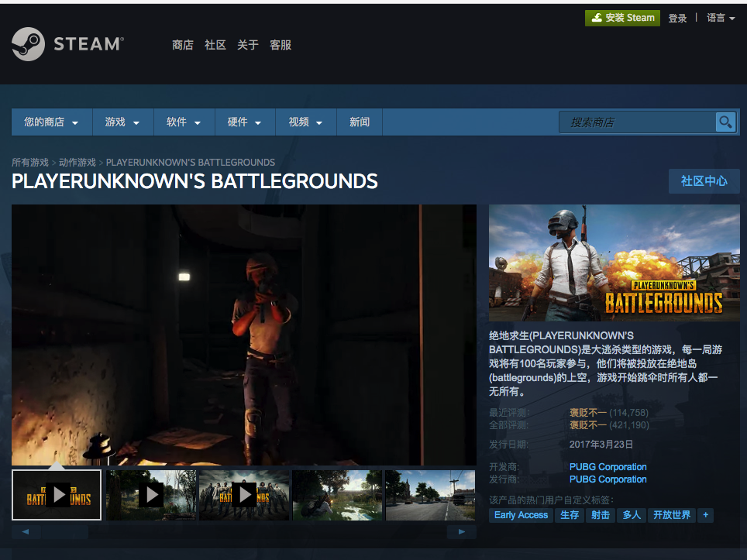
Task: Click the Battlegrounds header capsule image
Action: [614, 263]
